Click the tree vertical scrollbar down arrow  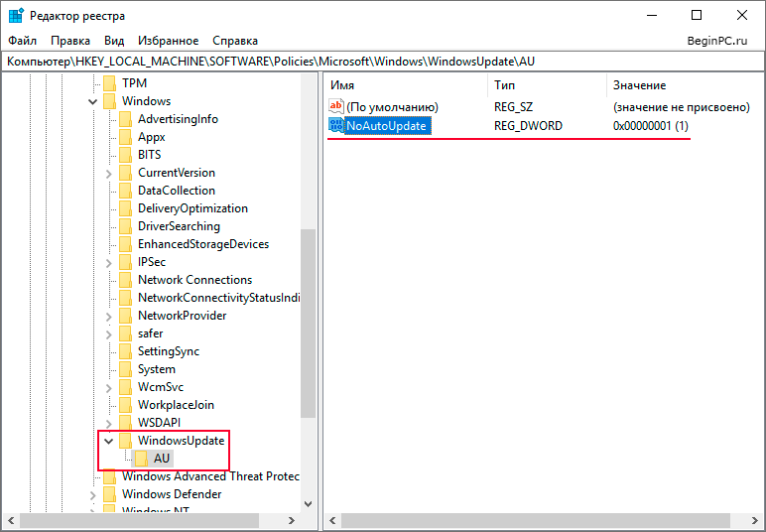(x=309, y=503)
